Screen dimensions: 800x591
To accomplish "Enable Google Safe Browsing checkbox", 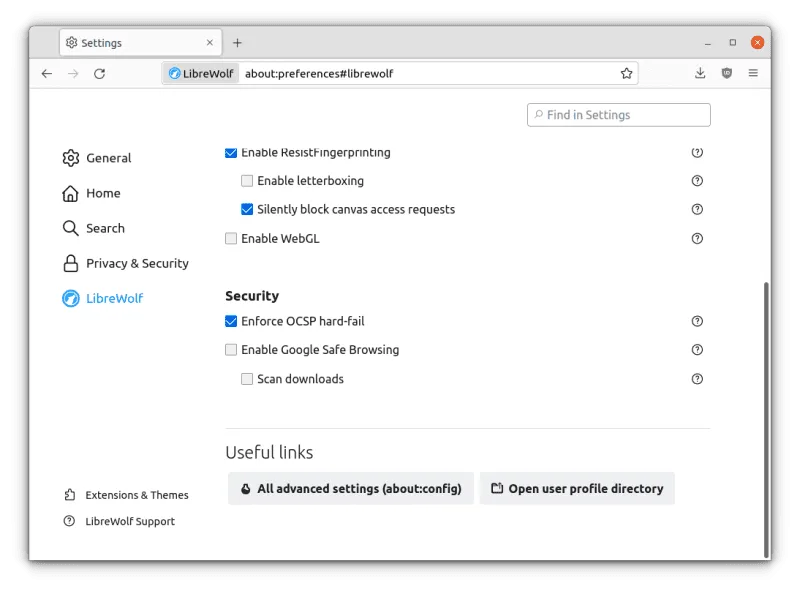I will tap(231, 350).
